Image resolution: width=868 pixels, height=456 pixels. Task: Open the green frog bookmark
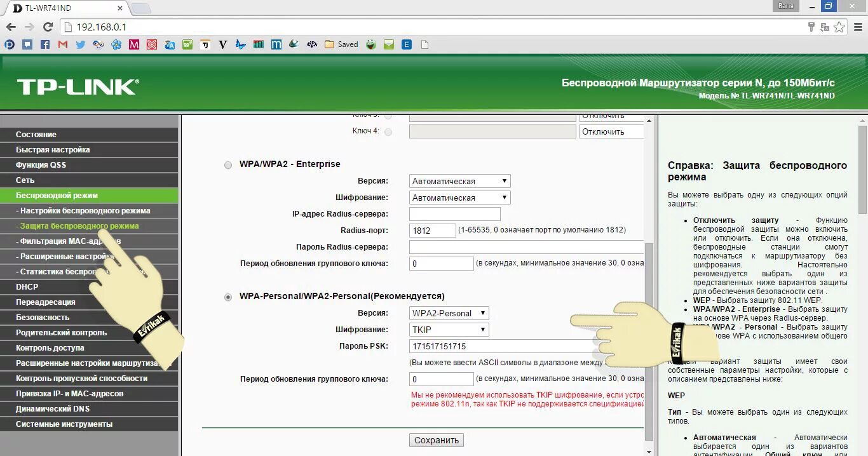[x=371, y=44]
